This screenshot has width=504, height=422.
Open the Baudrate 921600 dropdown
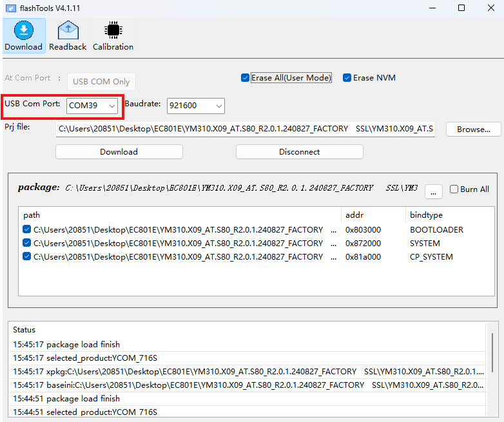195,105
